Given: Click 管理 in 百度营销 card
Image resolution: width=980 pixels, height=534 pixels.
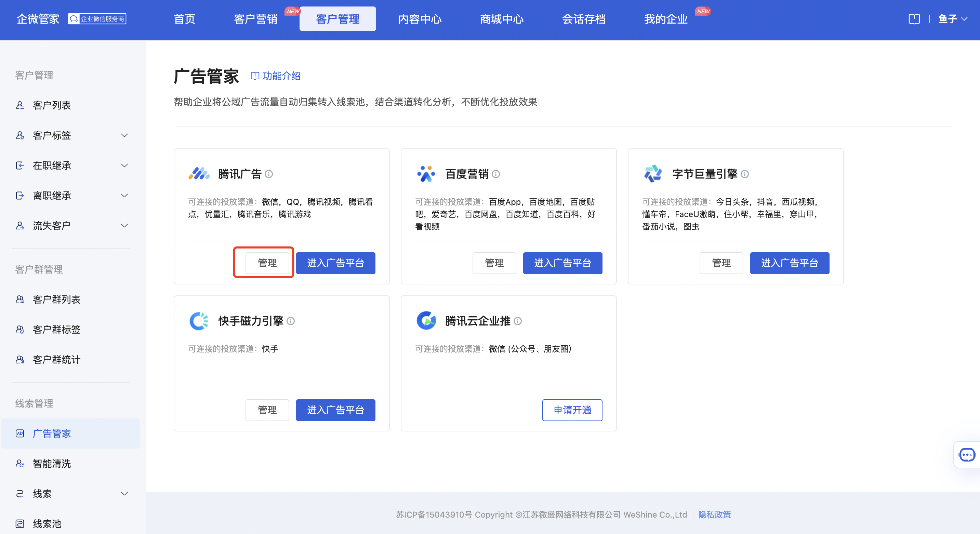Looking at the screenshot, I should pyautogui.click(x=494, y=263).
